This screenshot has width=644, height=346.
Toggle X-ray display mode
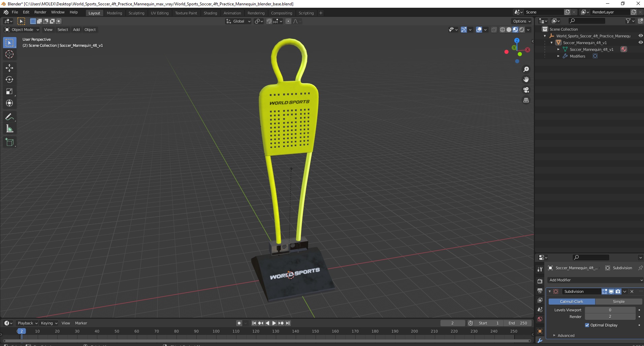(x=494, y=30)
